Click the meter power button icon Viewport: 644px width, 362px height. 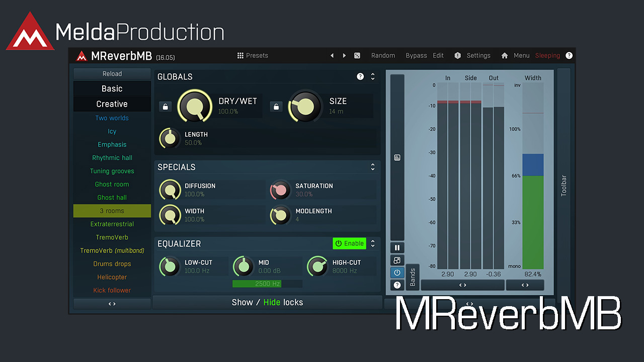click(x=397, y=273)
